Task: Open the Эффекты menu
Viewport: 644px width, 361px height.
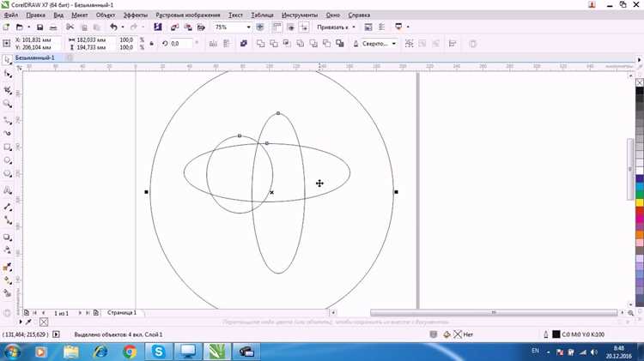Action: 136,15
